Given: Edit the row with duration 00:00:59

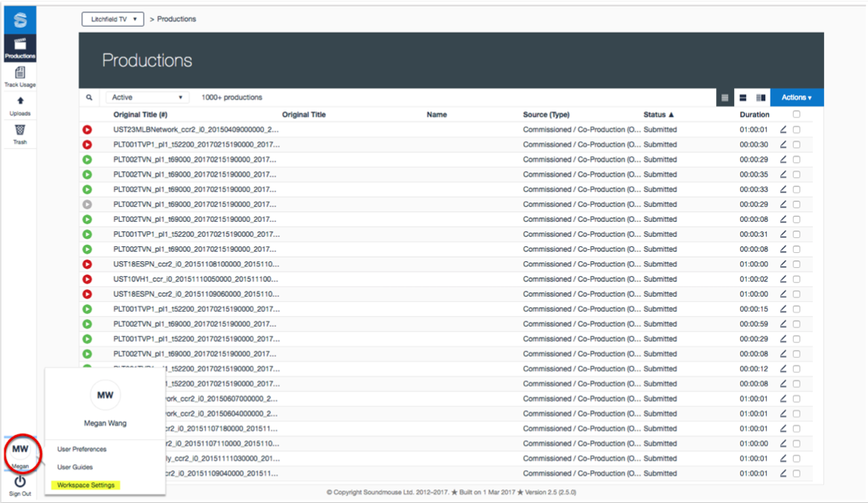Looking at the screenshot, I should 783,324.
